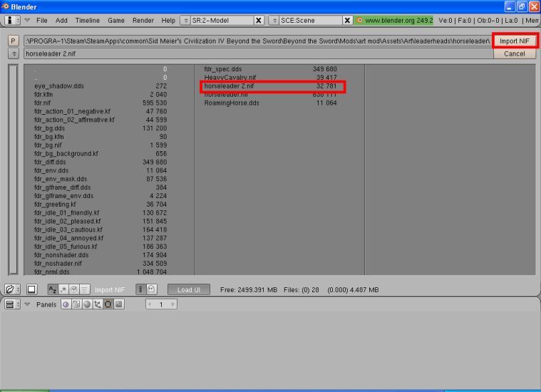Sort files by extension icon
This screenshot has width=541, height=392.
coord(63,289)
